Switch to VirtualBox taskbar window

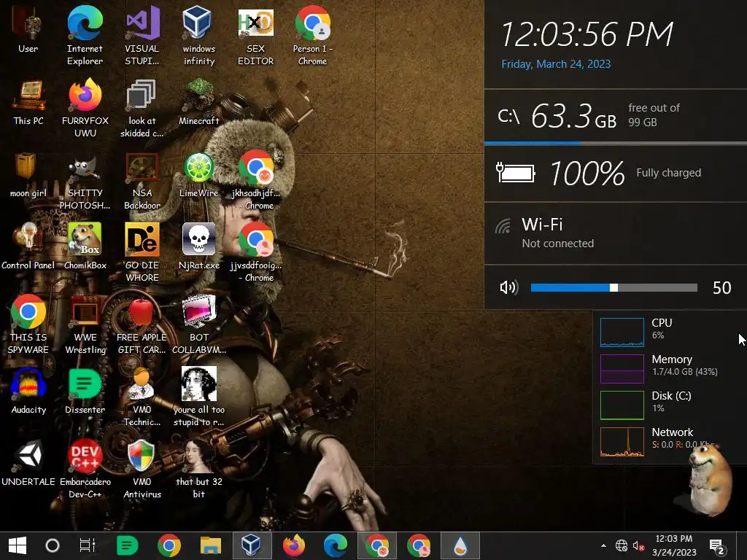click(x=252, y=545)
